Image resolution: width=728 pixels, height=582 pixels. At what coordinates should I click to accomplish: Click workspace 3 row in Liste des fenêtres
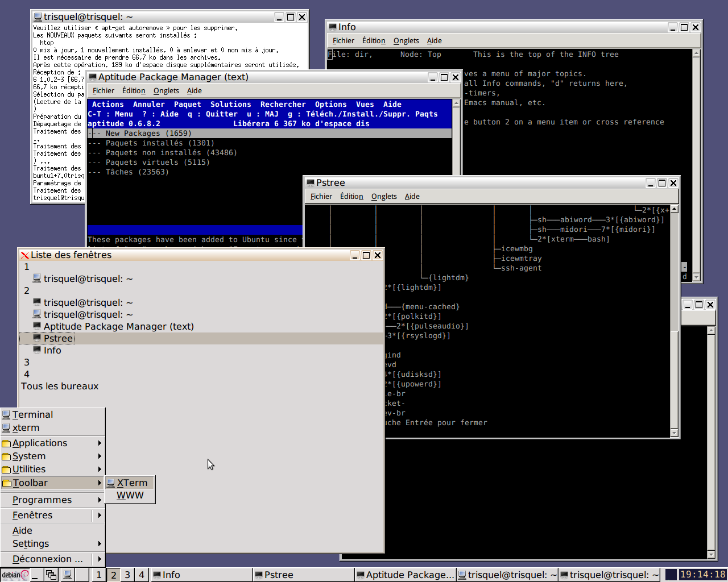tap(201, 362)
